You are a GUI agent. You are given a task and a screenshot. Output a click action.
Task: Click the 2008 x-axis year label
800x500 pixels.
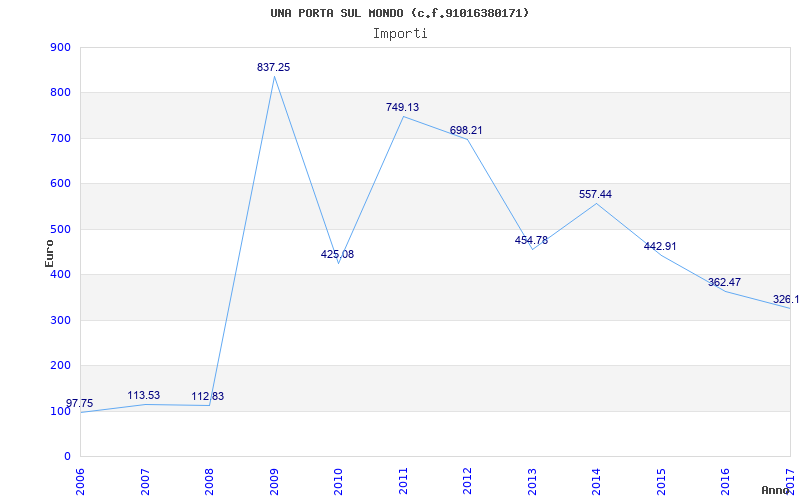pos(210,481)
